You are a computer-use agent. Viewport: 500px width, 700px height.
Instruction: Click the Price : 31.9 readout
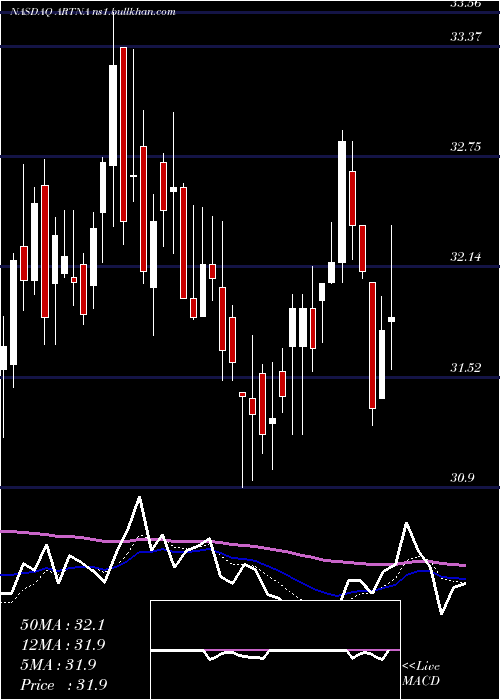coord(63,685)
